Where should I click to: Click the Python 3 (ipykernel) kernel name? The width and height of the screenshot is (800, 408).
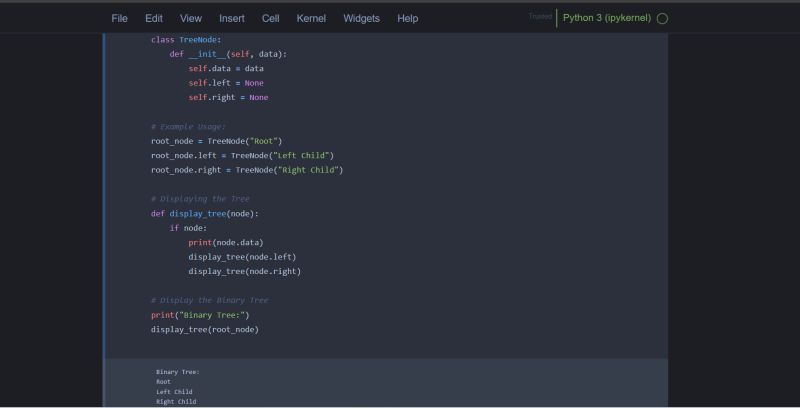coord(607,18)
